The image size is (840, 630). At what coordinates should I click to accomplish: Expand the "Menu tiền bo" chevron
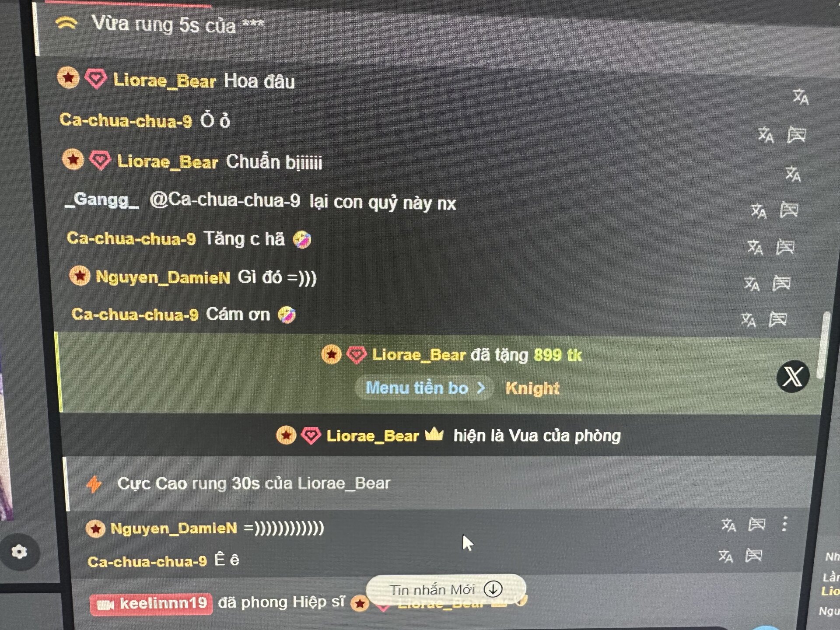point(481,388)
